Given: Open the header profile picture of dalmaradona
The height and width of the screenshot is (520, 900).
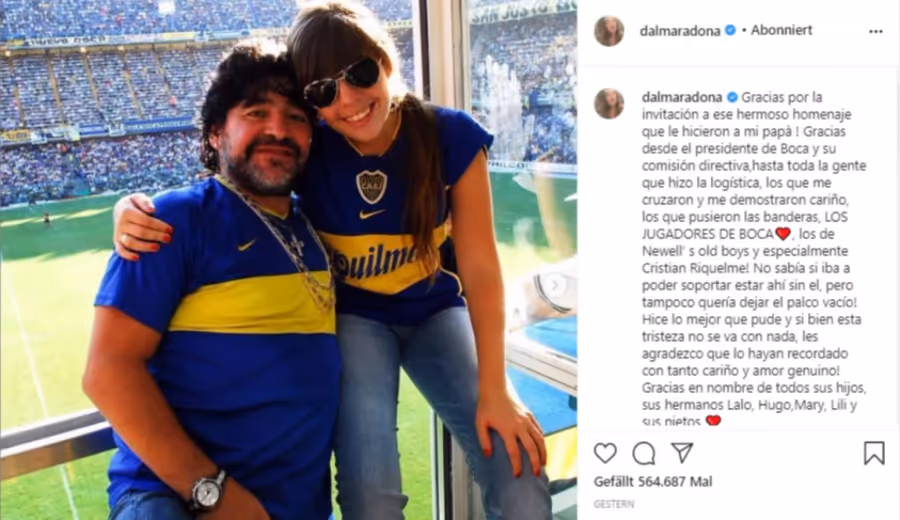Looking at the screenshot, I should pos(609,31).
